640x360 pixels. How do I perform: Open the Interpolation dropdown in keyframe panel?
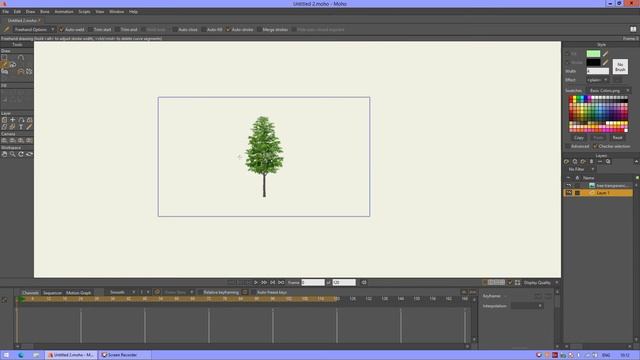click(x=527, y=306)
